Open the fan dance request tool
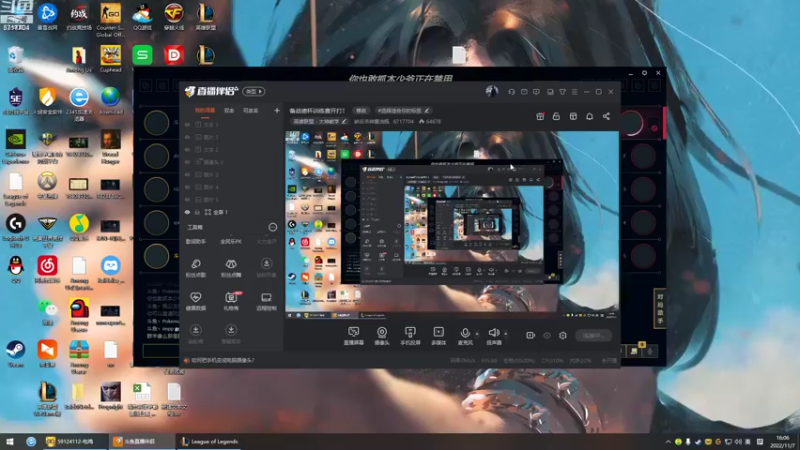The height and width of the screenshot is (450, 800). (x=231, y=267)
